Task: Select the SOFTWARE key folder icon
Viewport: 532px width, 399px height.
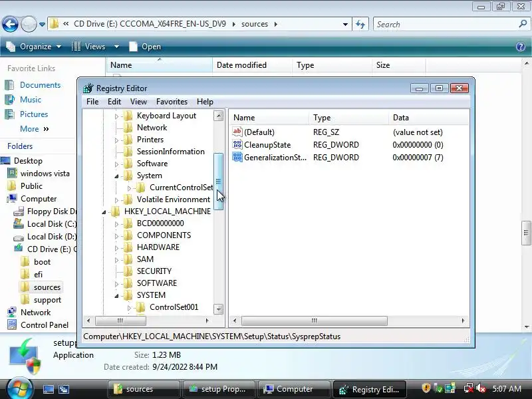Action: point(128,283)
